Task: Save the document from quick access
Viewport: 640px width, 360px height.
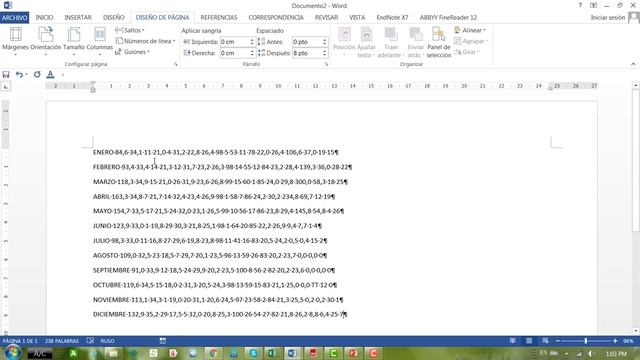Action: point(6,74)
